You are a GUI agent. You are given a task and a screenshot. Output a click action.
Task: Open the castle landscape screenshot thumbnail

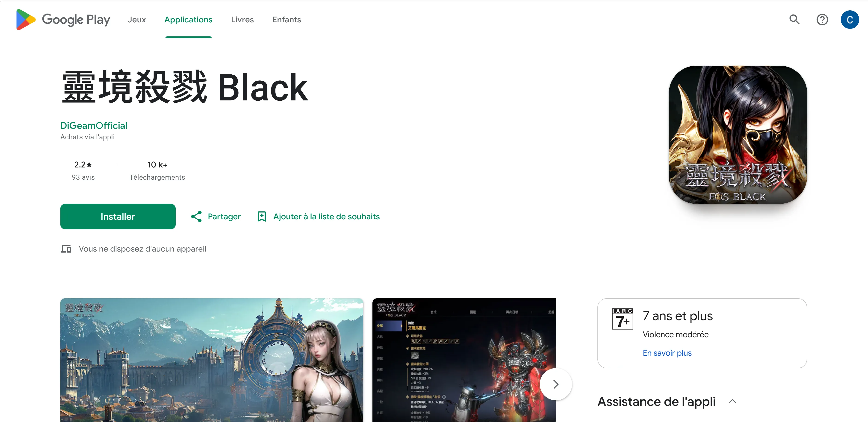(212, 360)
